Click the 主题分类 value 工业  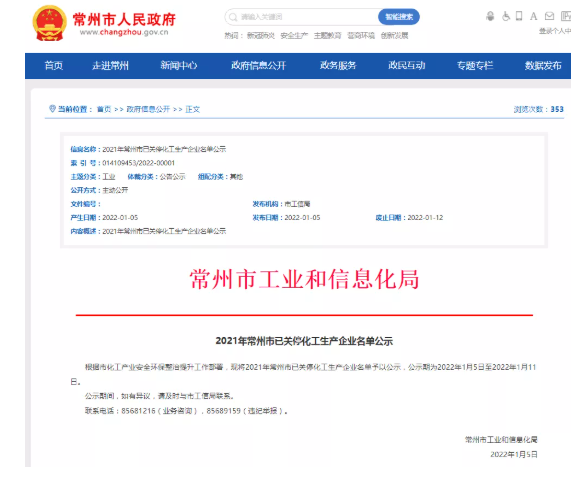[x=109, y=177]
